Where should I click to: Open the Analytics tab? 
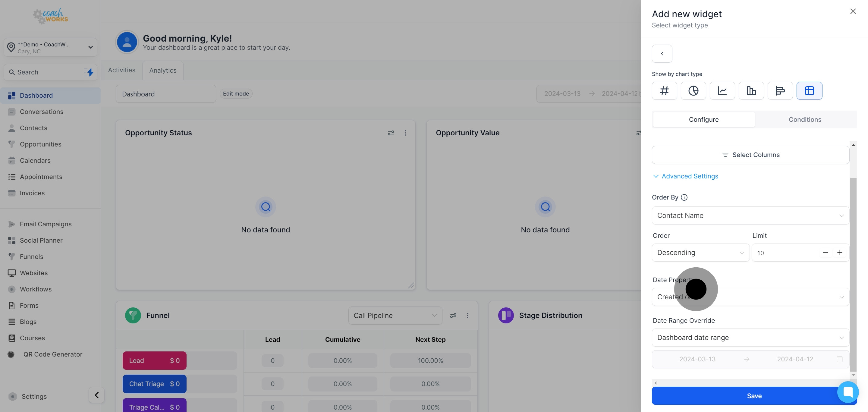click(x=163, y=71)
